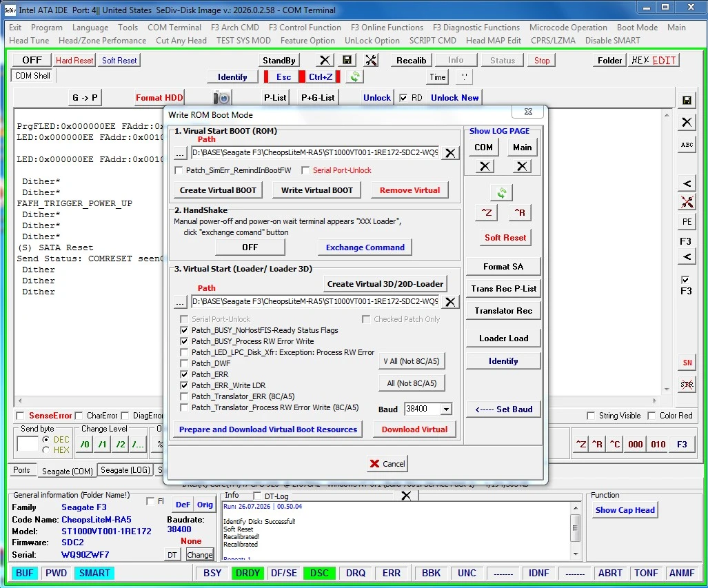Click the ^C button in bottom right
This screenshot has width=708, height=588.
[x=614, y=444]
